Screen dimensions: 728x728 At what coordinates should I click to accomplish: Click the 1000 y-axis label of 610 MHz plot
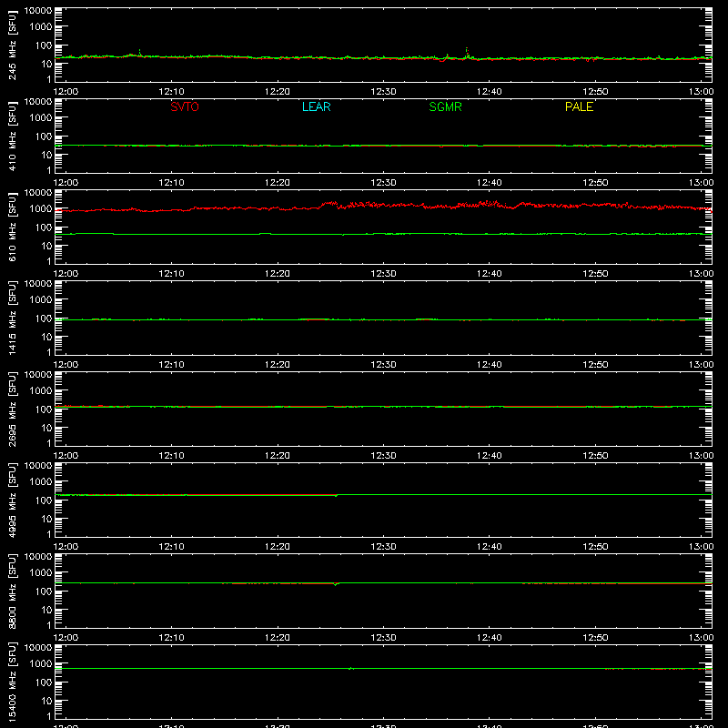tap(41, 209)
